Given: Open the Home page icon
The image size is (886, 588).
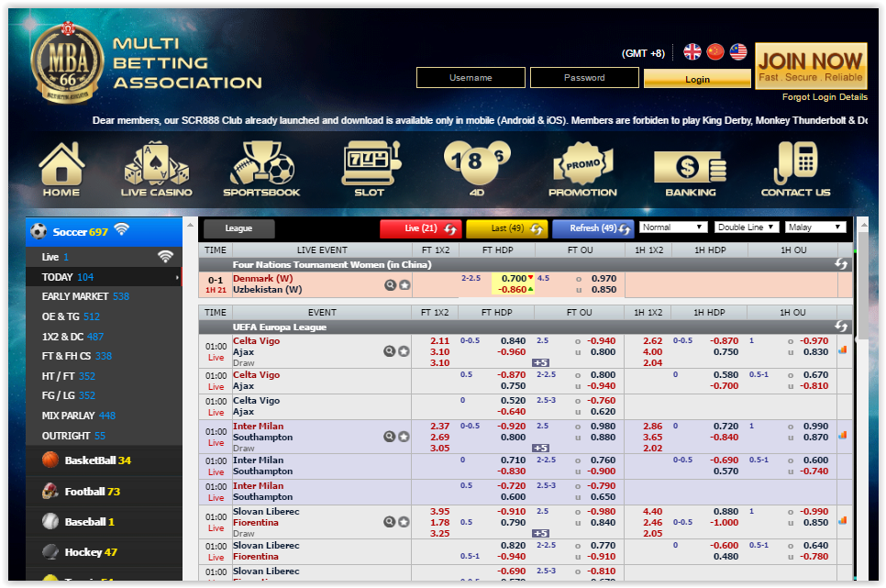Looking at the screenshot, I should pos(61,169).
